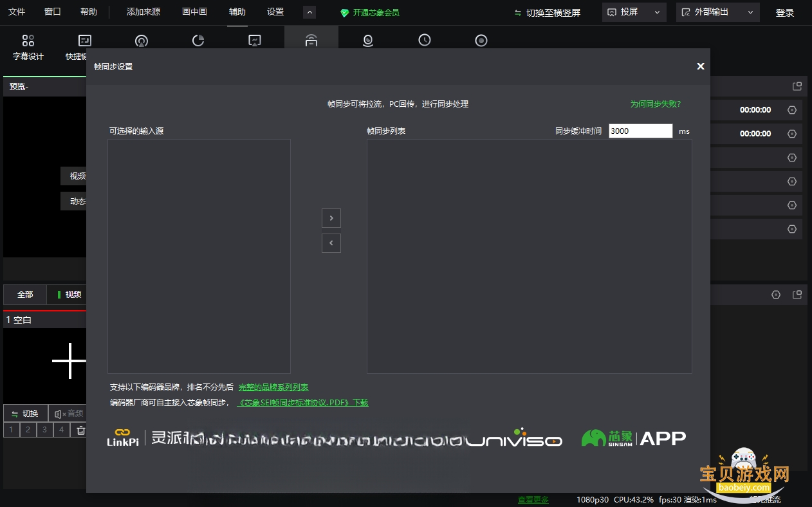
Task: Click the screen-with-graph toolbar icon
Action: (255, 41)
